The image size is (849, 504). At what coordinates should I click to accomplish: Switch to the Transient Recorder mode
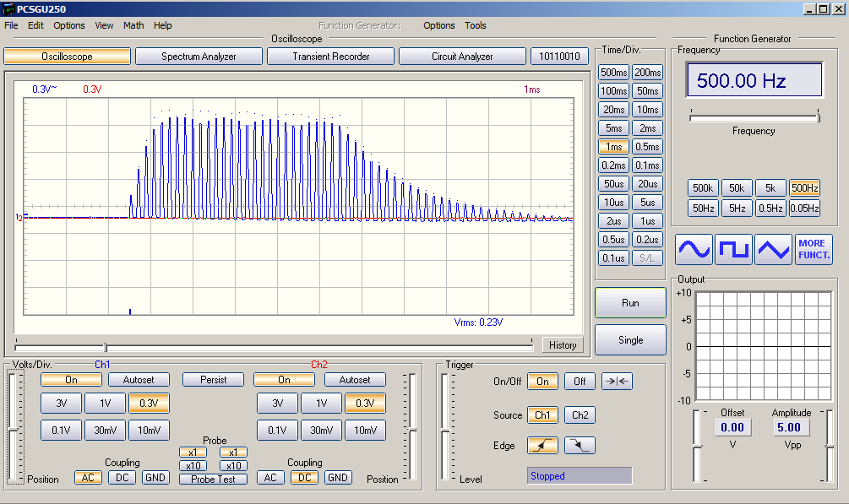pyautogui.click(x=331, y=57)
